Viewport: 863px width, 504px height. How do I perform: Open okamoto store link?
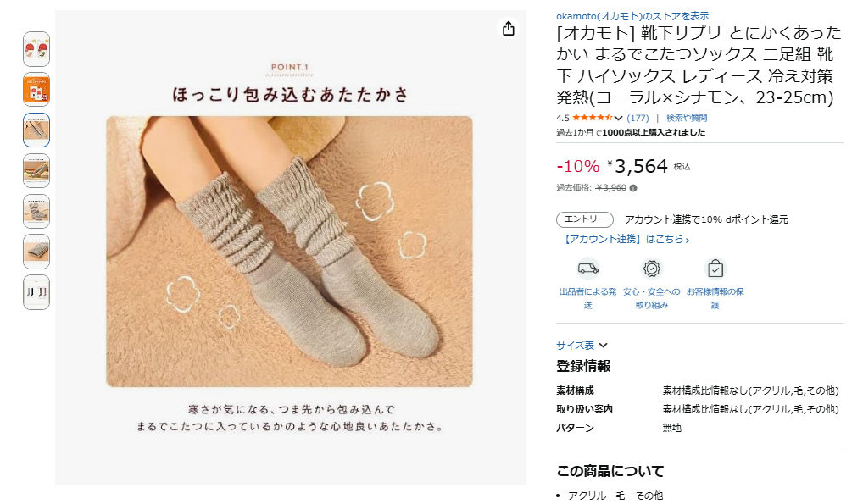[632, 16]
